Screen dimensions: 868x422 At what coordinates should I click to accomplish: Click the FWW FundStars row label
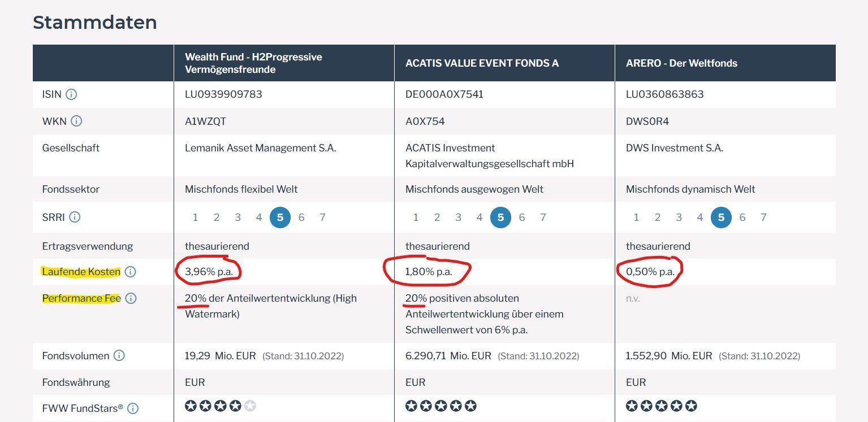[83, 408]
